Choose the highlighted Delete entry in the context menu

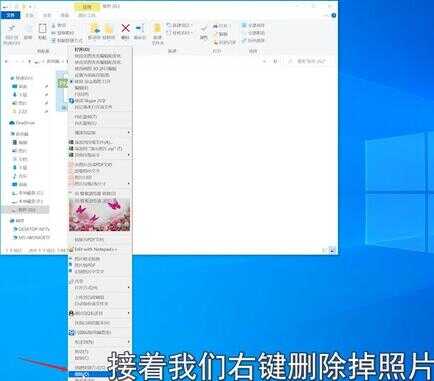point(100,375)
